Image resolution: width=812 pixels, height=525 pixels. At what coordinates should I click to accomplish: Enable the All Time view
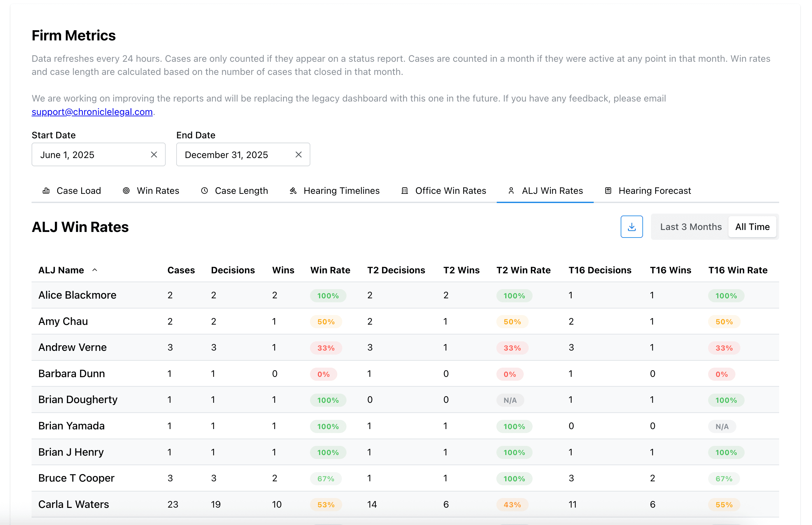(x=752, y=226)
